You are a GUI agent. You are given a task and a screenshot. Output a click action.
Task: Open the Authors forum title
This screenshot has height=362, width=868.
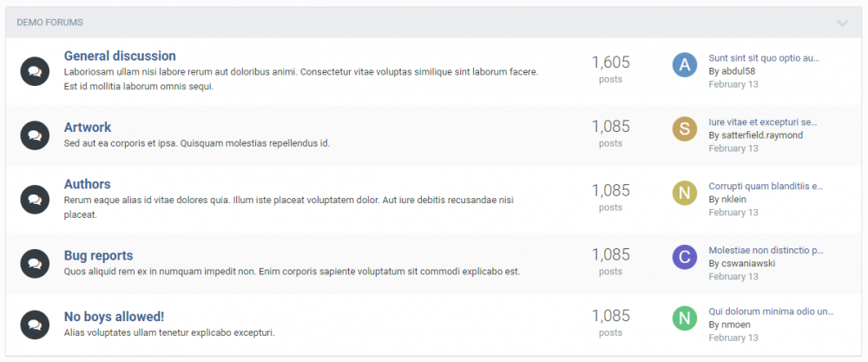point(87,184)
